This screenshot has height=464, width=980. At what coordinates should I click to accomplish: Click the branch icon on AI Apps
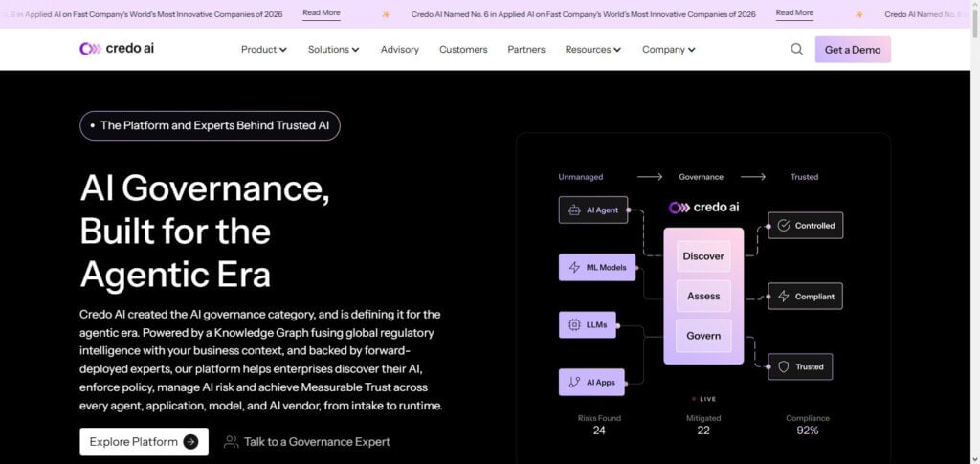pos(574,382)
